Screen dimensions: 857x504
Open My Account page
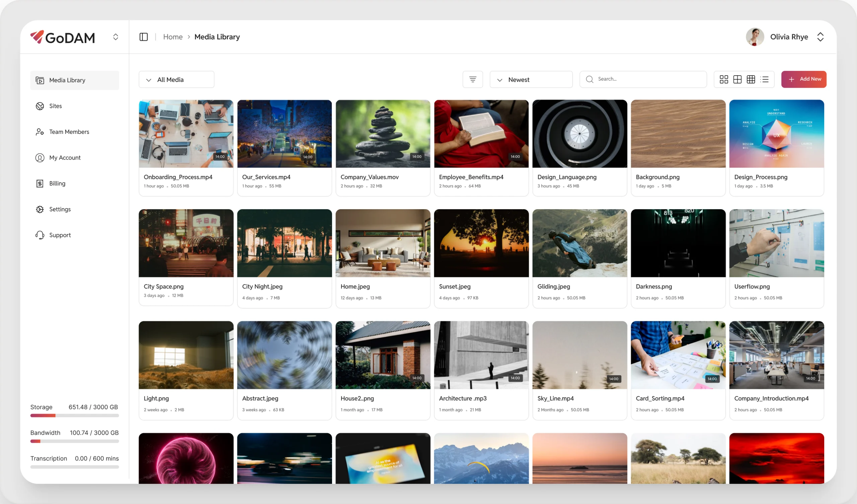(x=65, y=157)
